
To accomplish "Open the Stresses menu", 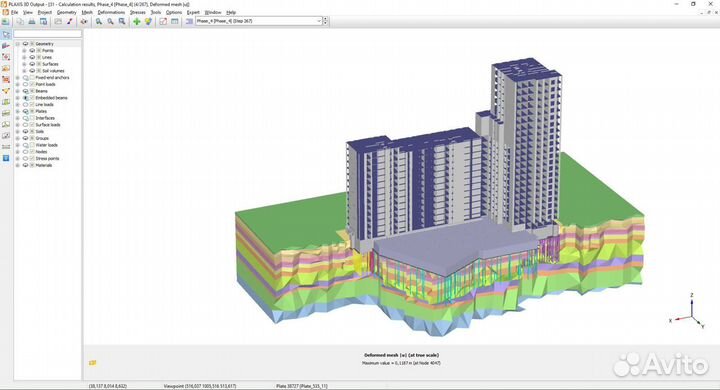I will (x=137, y=12).
